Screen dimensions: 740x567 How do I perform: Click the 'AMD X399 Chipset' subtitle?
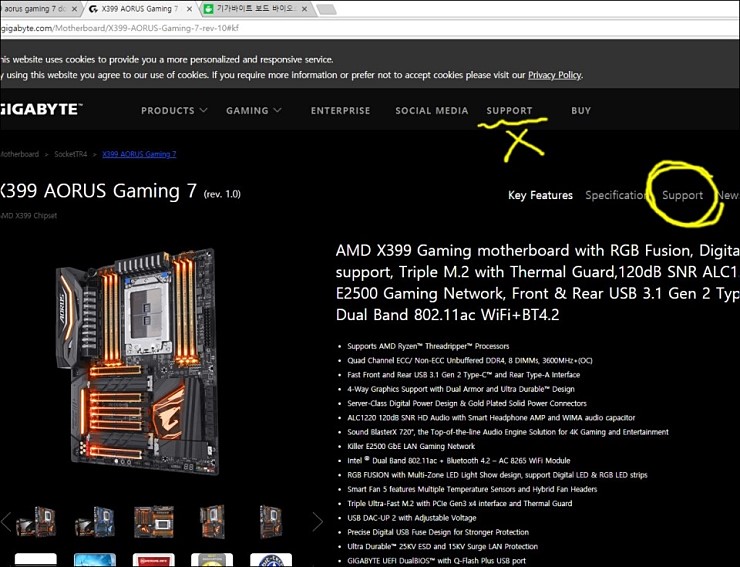point(28,215)
